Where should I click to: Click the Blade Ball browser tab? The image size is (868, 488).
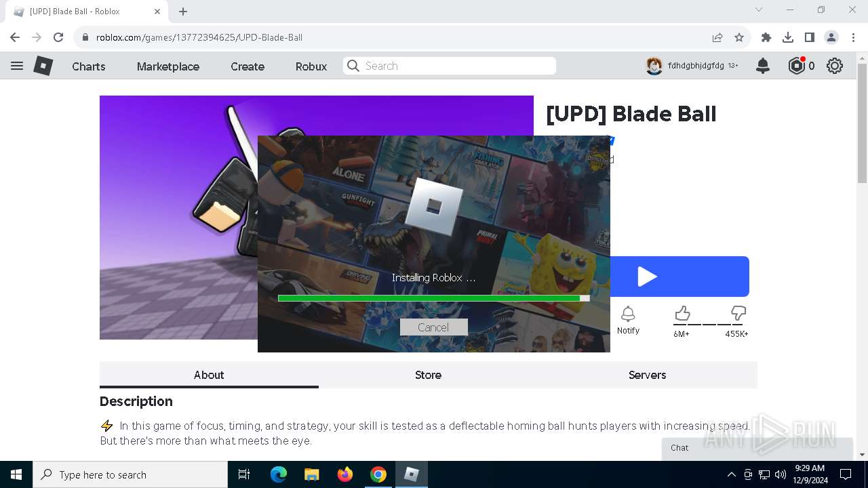[x=85, y=12]
